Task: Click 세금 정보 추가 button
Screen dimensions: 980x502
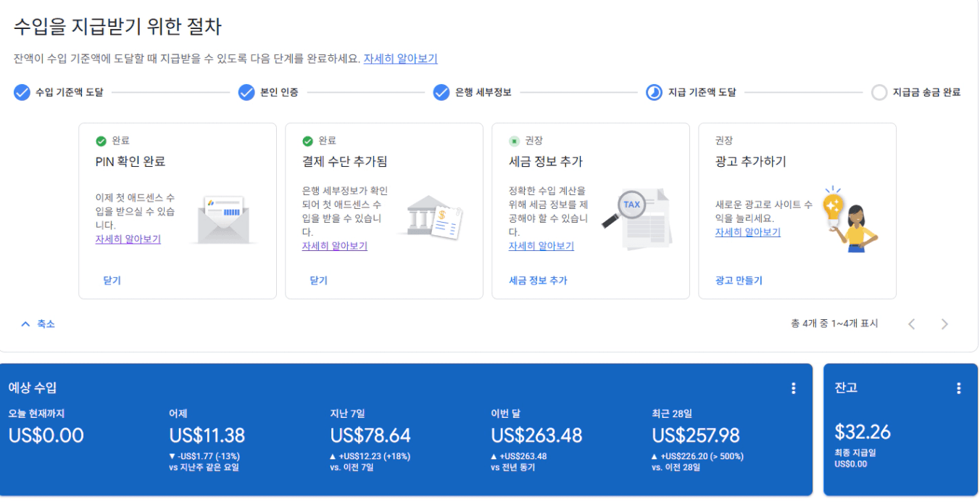Action: (538, 280)
